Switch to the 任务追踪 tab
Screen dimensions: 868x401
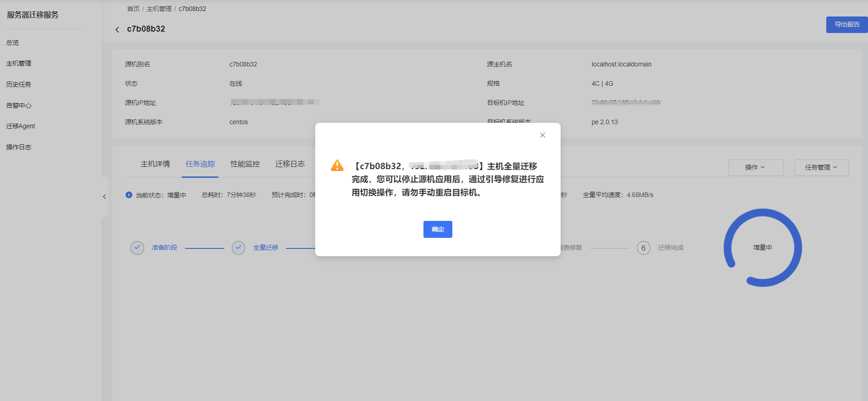coord(200,164)
